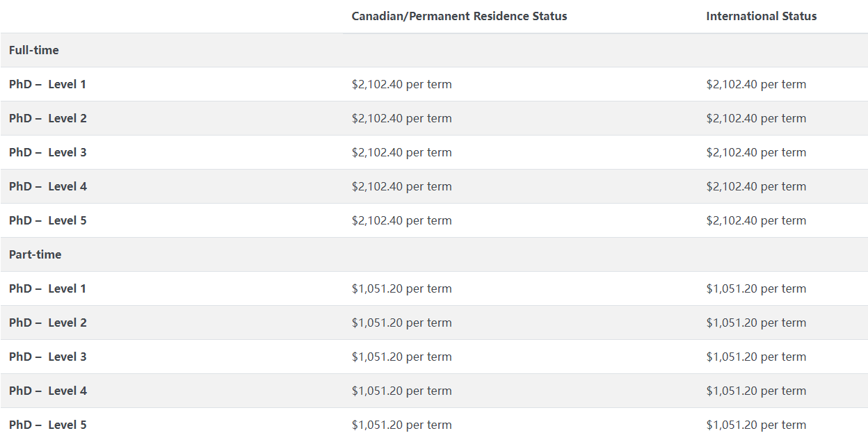Click the Part-time section row label
The height and width of the screenshot is (440, 868).
35,254
